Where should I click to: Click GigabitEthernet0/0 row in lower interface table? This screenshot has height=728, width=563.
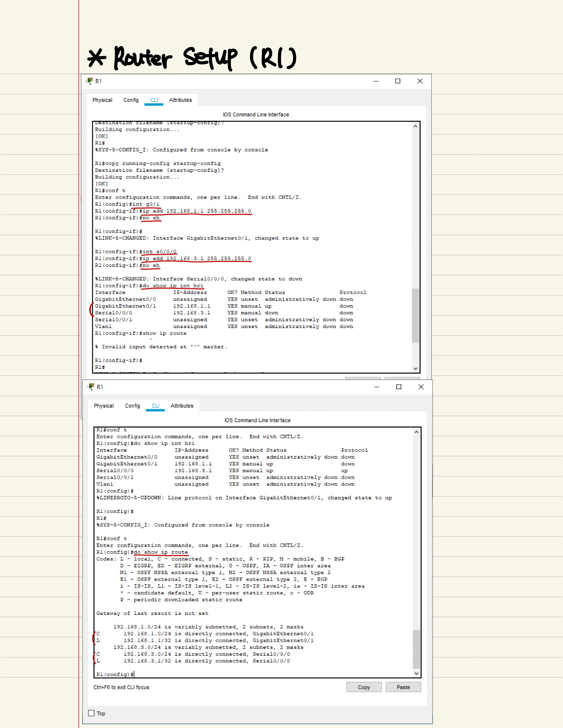point(225,457)
